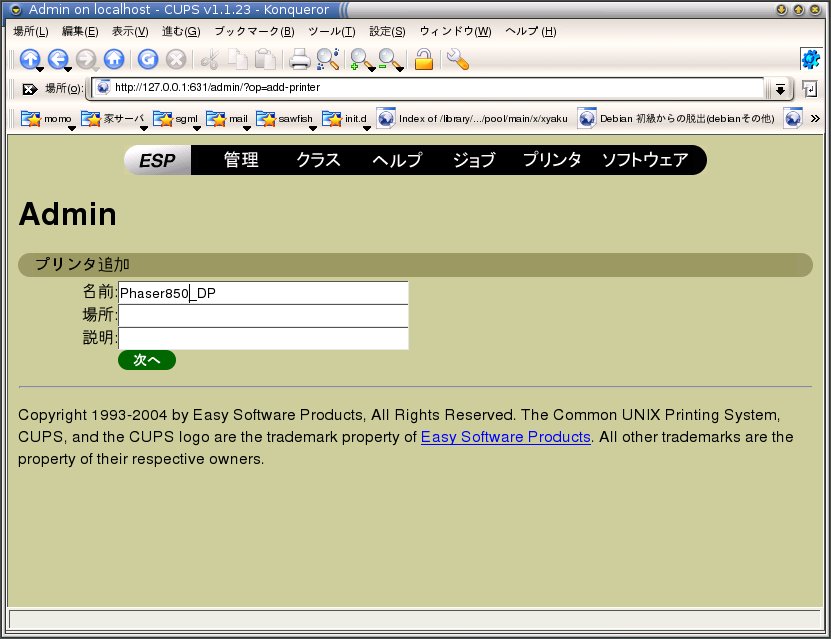This screenshot has width=831, height=639.
Task: Click the wrench configure icon
Action: (x=457, y=59)
